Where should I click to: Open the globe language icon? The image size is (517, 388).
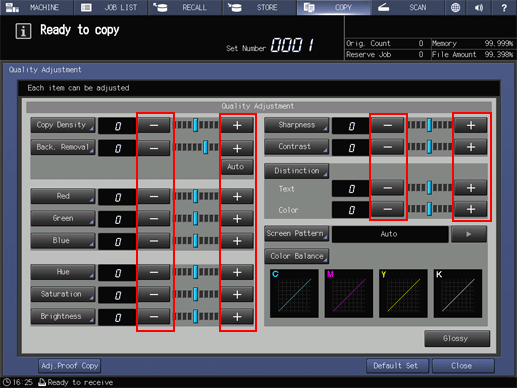[455, 7]
